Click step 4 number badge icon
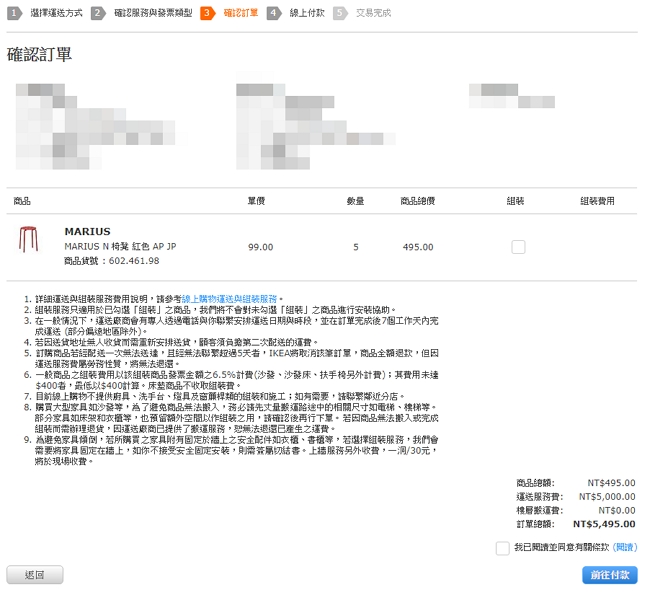The height and width of the screenshot is (595, 650). 274,13
